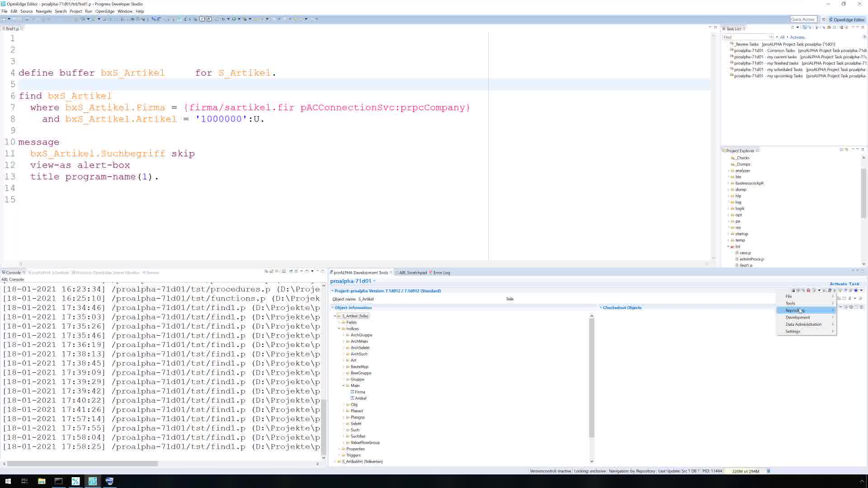Open the Settings submenu in popup
Viewport: 868px width, 488px height.
pyautogui.click(x=807, y=331)
